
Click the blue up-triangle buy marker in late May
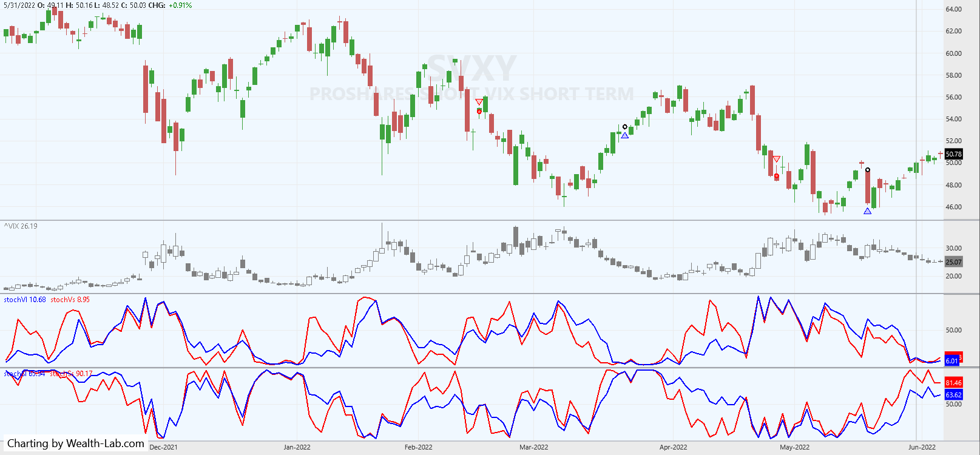tap(868, 211)
